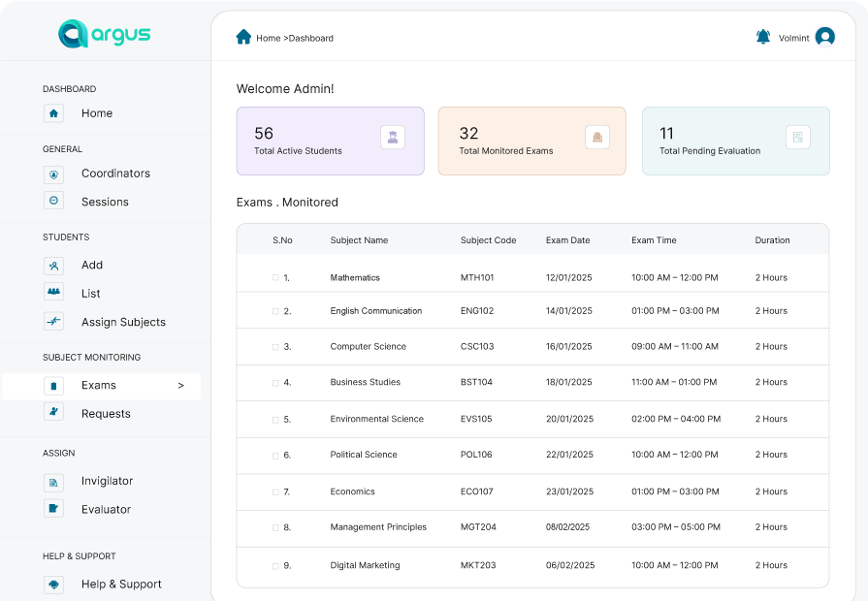The height and width of the screenshot is (601, 868).
Task: Open the Volmint user profile avatar
Action: point(824,37)
